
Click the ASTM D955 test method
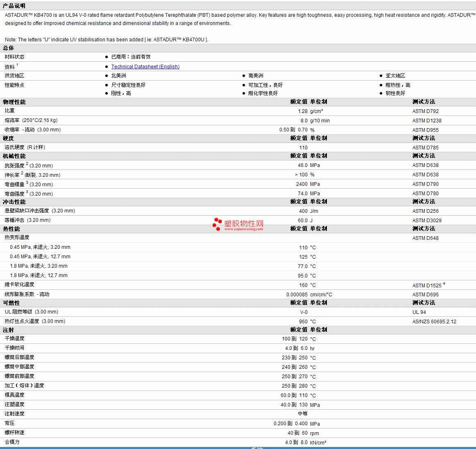[425, 130]
